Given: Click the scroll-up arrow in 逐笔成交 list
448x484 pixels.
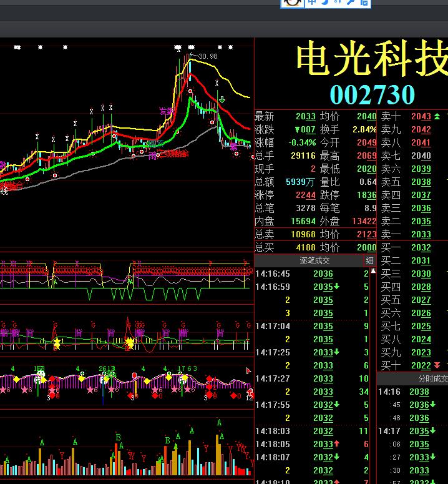Looking at the screenshot, I should 373,271.
